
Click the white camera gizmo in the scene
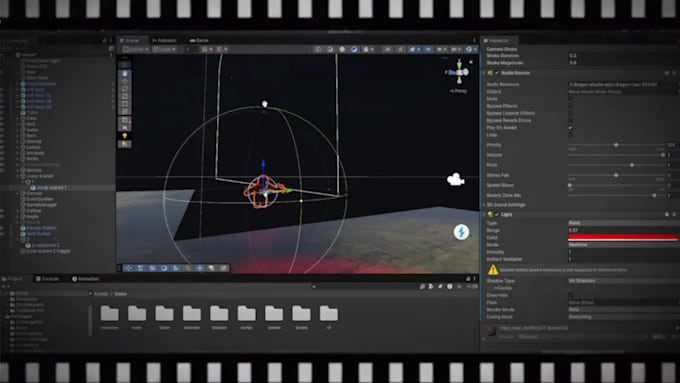tap(455, 179)
